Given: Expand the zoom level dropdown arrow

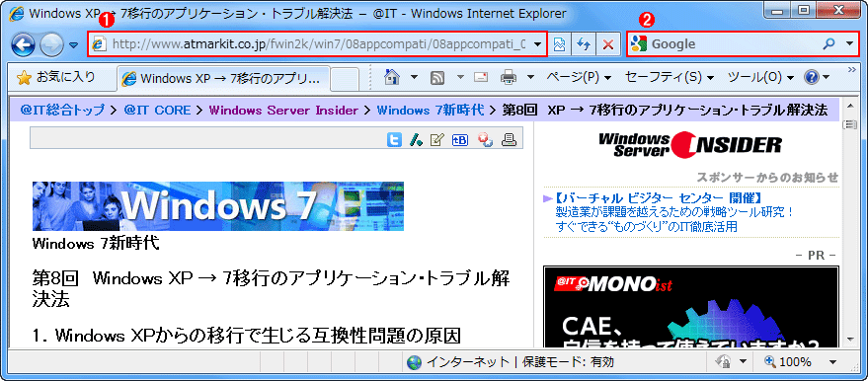Looking at the screenshot, I should 832,362.
